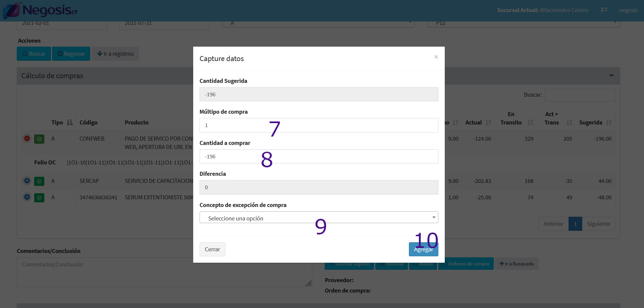This screenshot has height=308, width=644.
Task: Sort by the Sugerida column
Action: tap(609, 122)
